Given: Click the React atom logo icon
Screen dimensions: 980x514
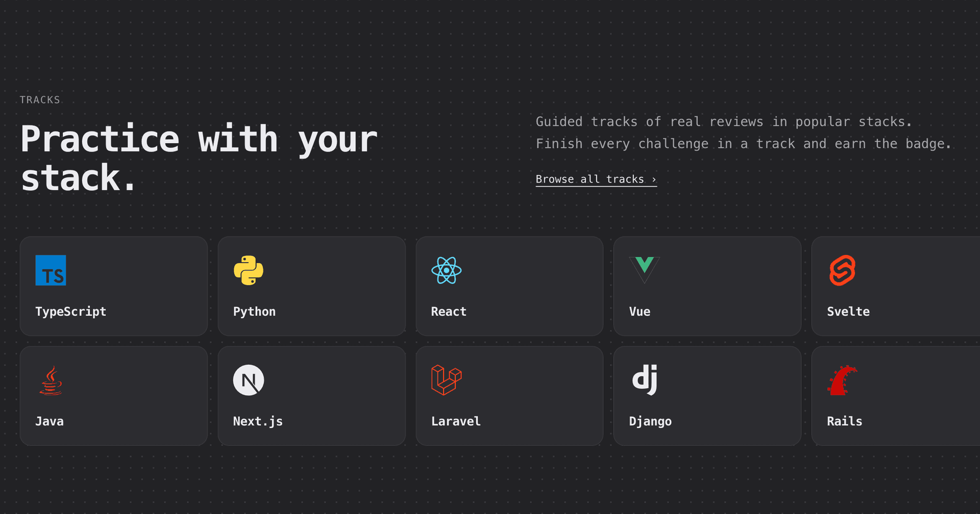Looking at the screenshot, I should [447, 270].
